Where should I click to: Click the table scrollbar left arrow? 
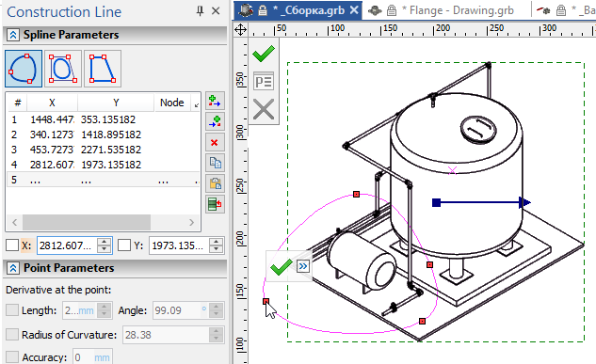(x=14, y=222)
